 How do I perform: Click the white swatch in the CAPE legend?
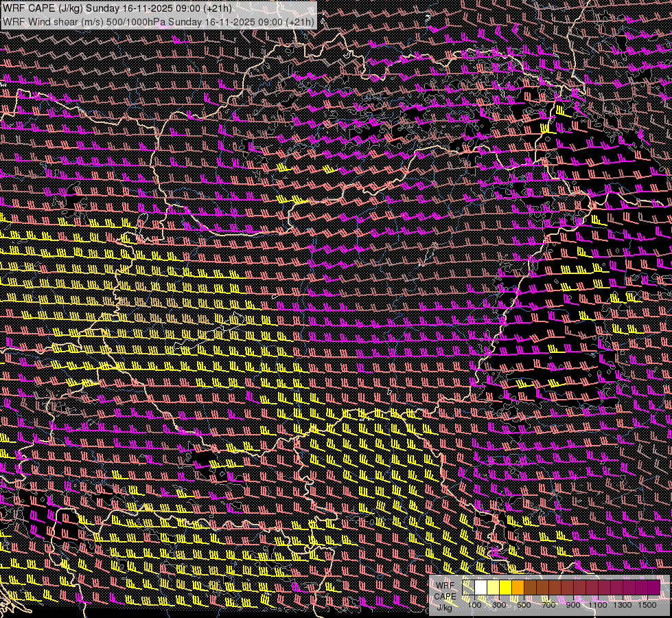point(481,588)
